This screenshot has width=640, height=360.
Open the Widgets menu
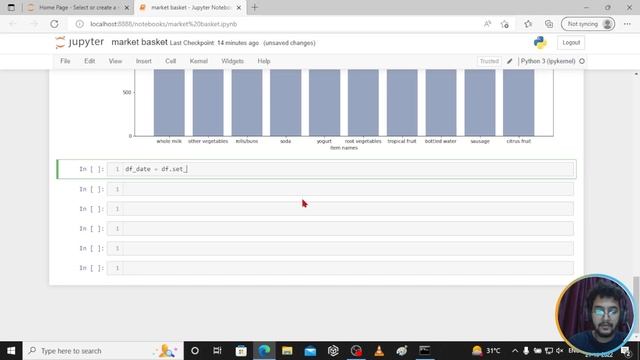[233, 61]
